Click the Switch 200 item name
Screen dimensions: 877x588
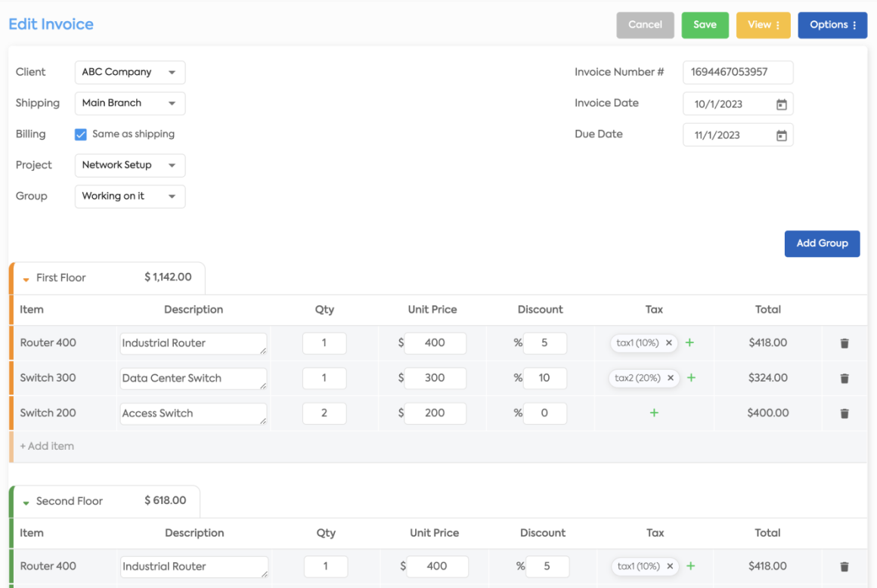pos(48,413)
